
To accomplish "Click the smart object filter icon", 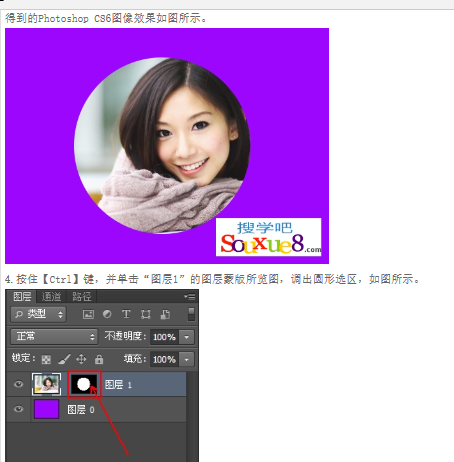I will point(165,314).
